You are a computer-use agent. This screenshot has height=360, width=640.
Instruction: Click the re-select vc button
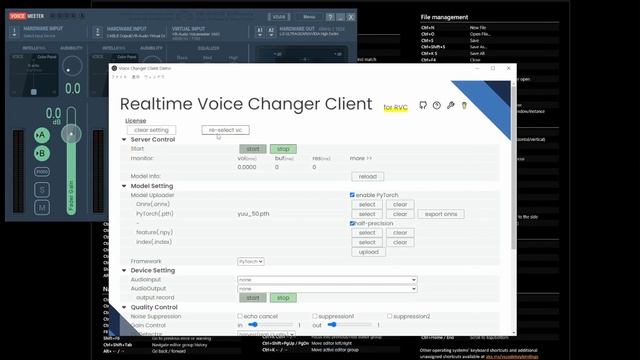click(x=225, y=130)
